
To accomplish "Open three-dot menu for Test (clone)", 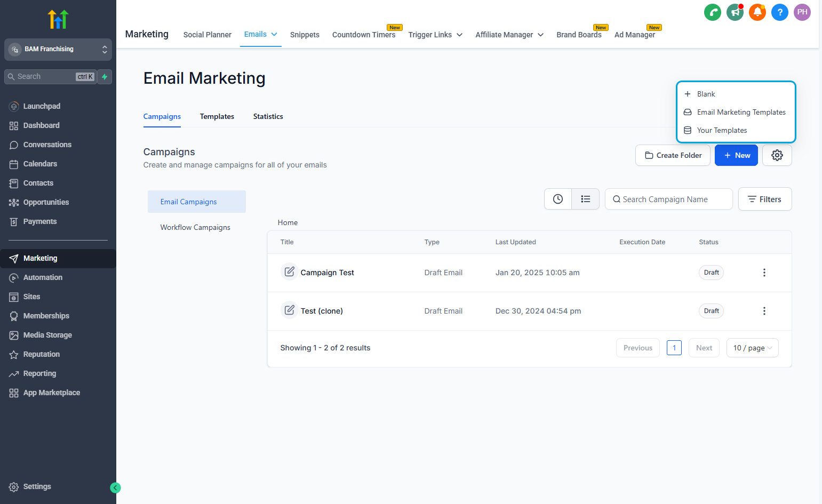I will pos(764,311).
